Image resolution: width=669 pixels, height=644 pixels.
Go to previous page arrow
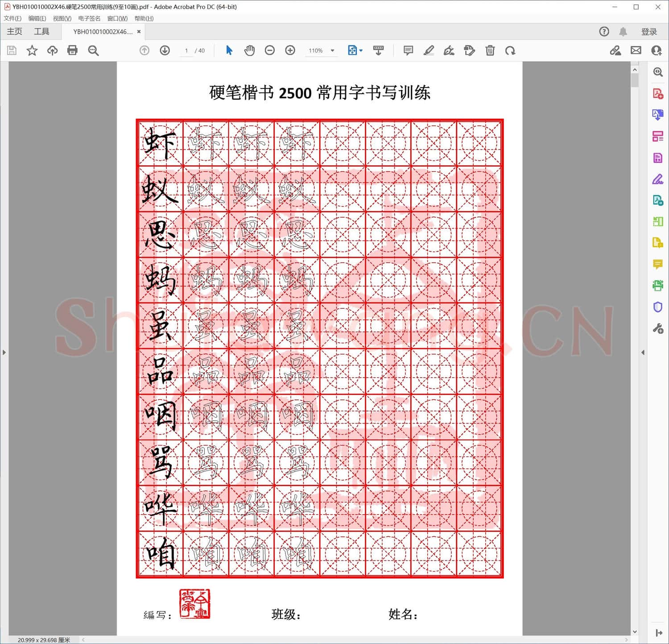[145, 50]
